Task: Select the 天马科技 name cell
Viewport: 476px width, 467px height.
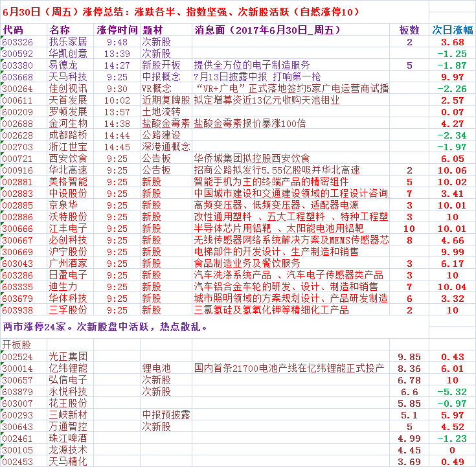Action: tap(70, 77)
